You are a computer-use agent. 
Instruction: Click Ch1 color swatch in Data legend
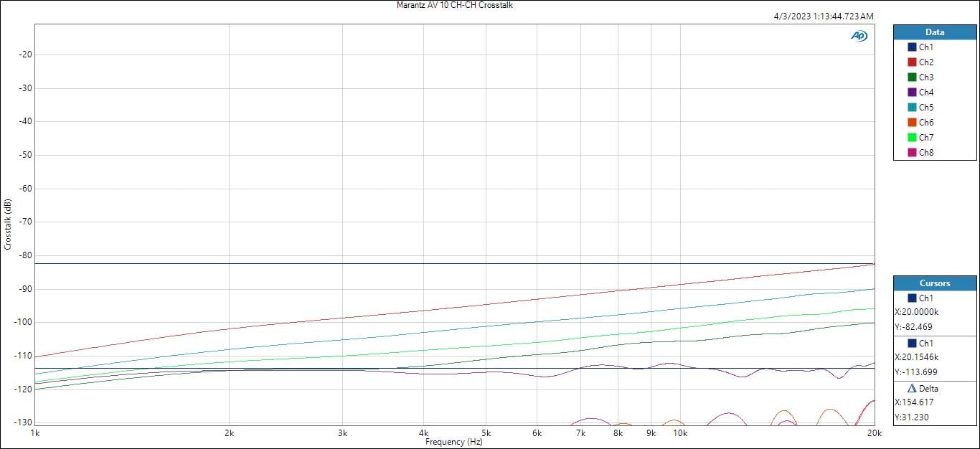tap(912, 47)
